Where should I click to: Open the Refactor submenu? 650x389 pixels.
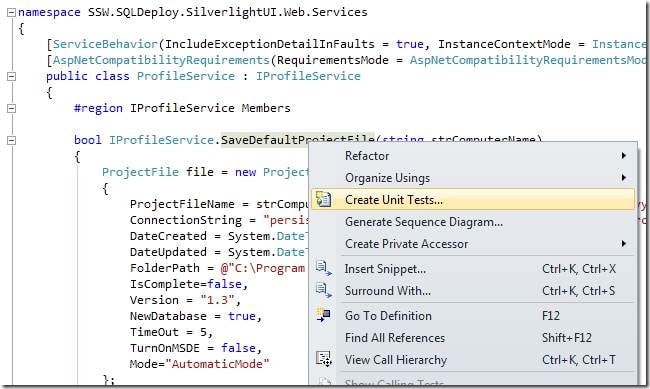coord(473,156)
